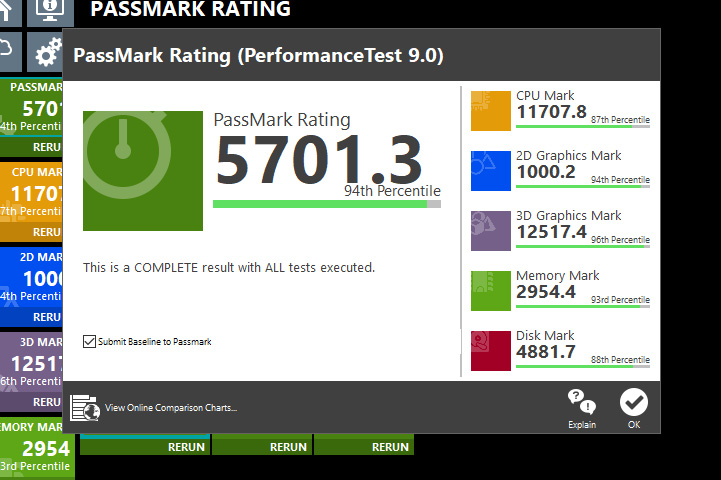
Task: Click the COMPLETE result with ALL tests text
Action: point(229,268)
